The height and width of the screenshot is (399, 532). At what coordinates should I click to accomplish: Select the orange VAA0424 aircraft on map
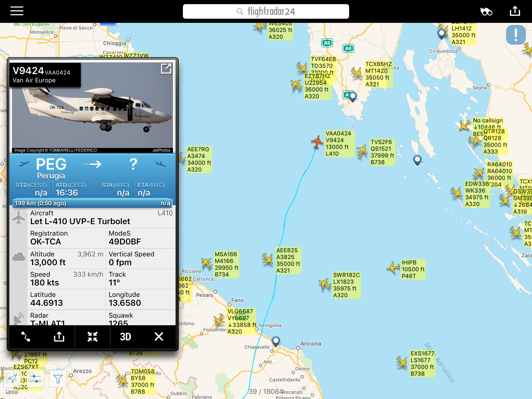[x=317, y=142]
